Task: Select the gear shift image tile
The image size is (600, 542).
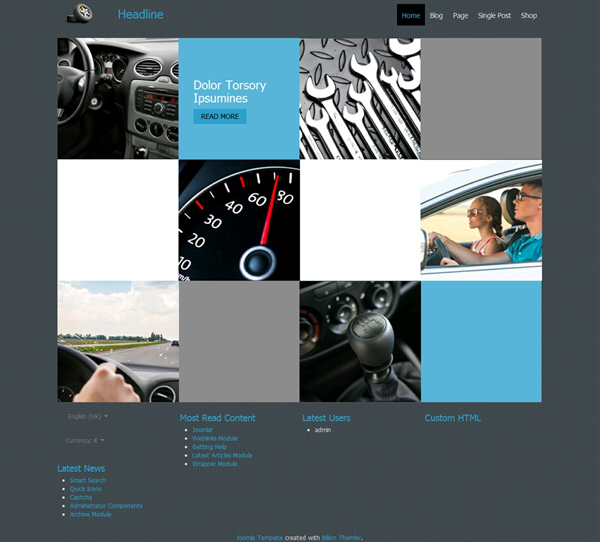Action: (x=360, y=341)
